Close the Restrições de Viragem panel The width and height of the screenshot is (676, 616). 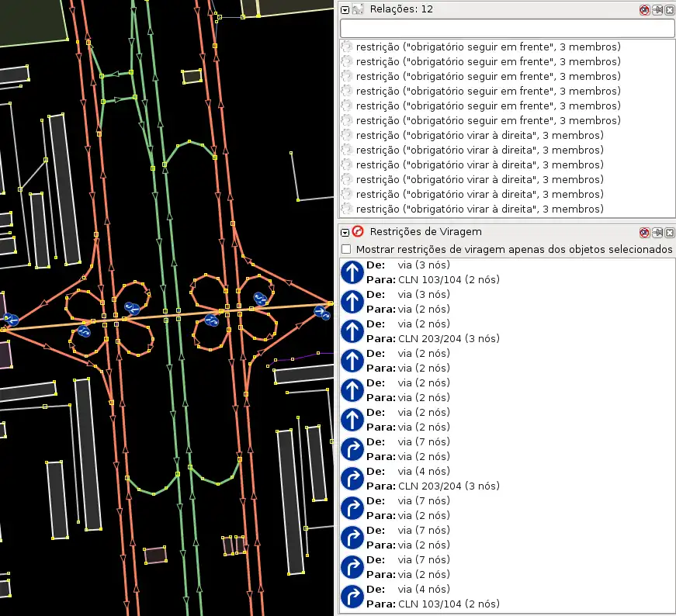click(668, 232)
